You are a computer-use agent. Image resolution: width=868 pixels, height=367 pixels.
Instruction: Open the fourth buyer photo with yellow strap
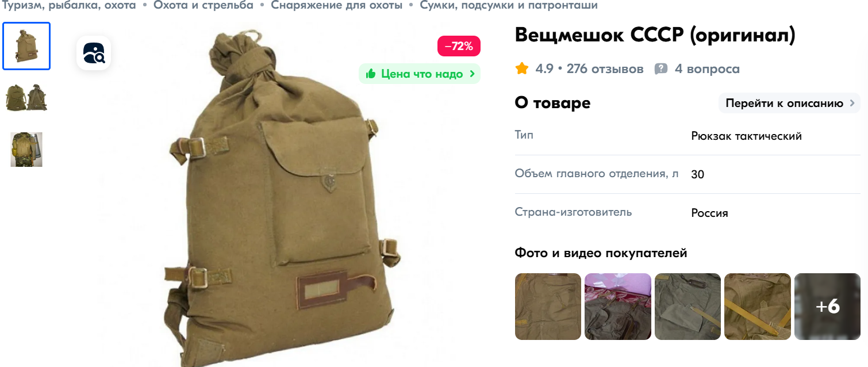(x=758, y=307)
